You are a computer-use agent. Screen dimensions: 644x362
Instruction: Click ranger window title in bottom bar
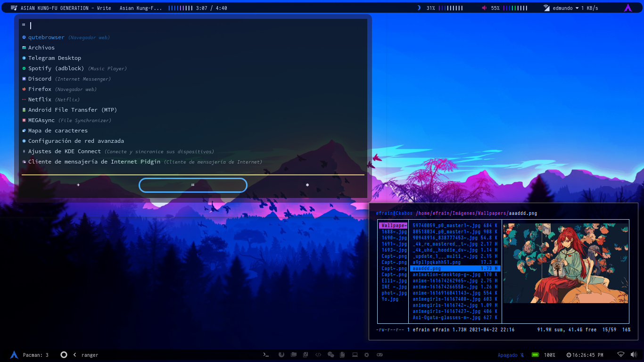90,355
